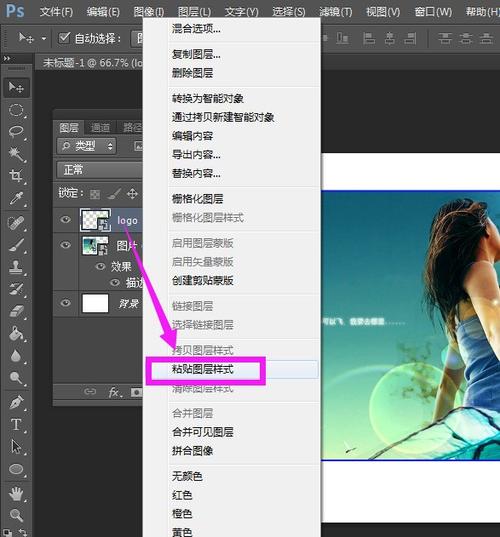Select the Brush tool

click(16, 245)
